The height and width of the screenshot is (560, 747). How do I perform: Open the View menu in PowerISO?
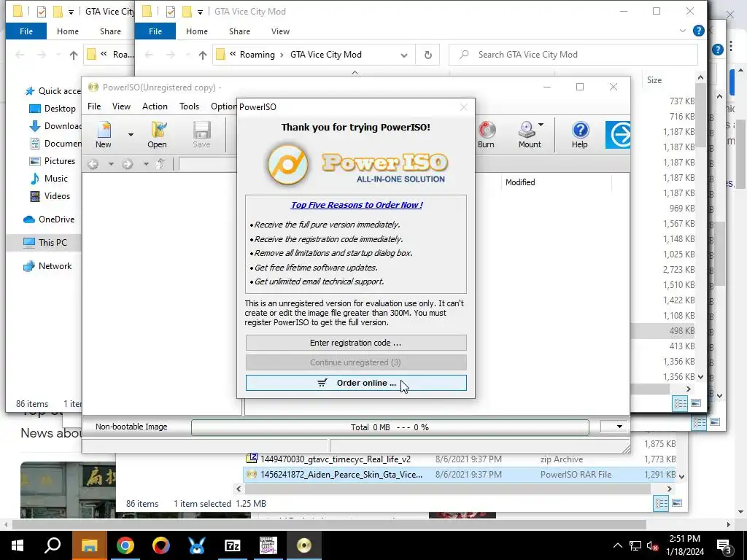click(122, 106)
